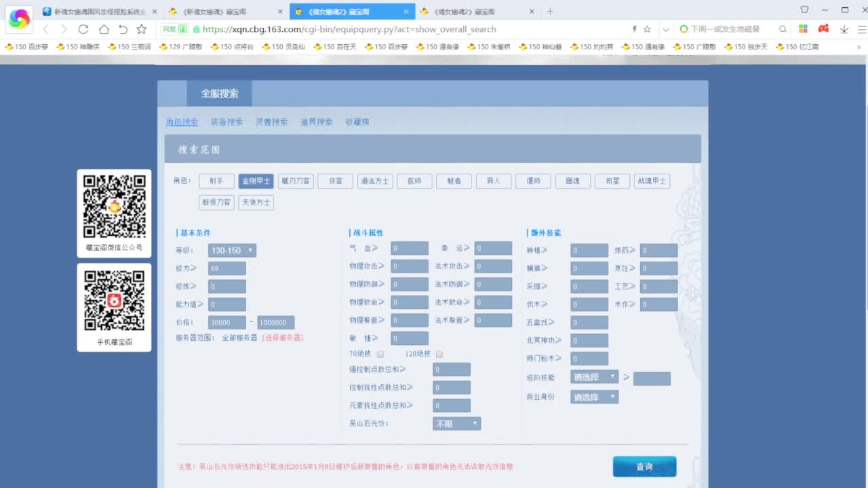Click the browser refresh icon
This screenshot has width=868, height=488.
pyautogui.click(x=83, y=29)
